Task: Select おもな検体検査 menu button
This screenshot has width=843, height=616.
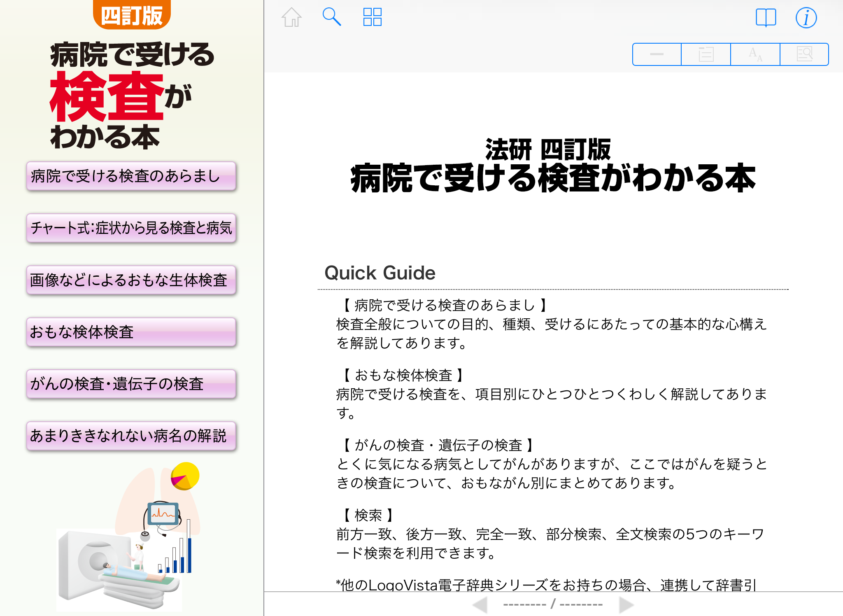Action: coord(131,332)
